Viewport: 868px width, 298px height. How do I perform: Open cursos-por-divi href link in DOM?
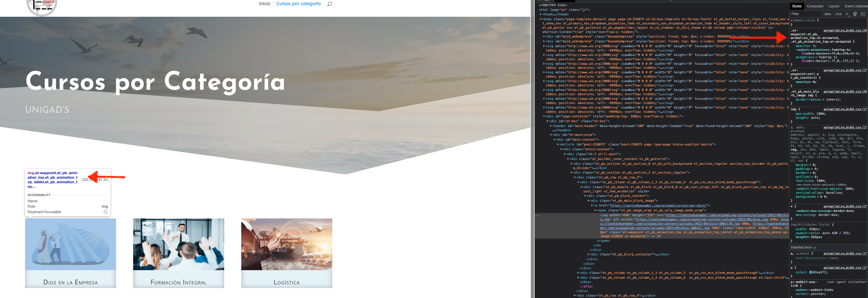[x=659, y=205]
